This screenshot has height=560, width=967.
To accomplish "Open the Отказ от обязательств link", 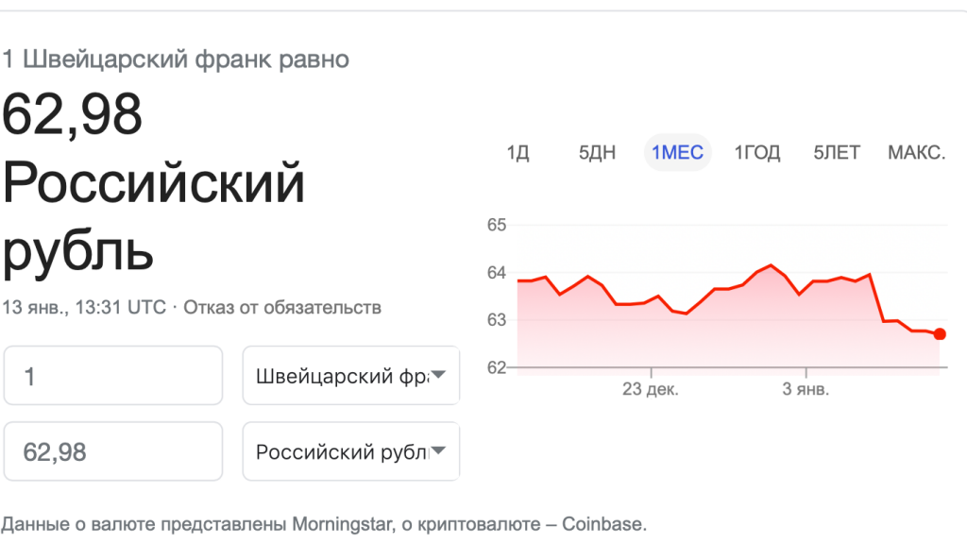I will tap(282, 307).
